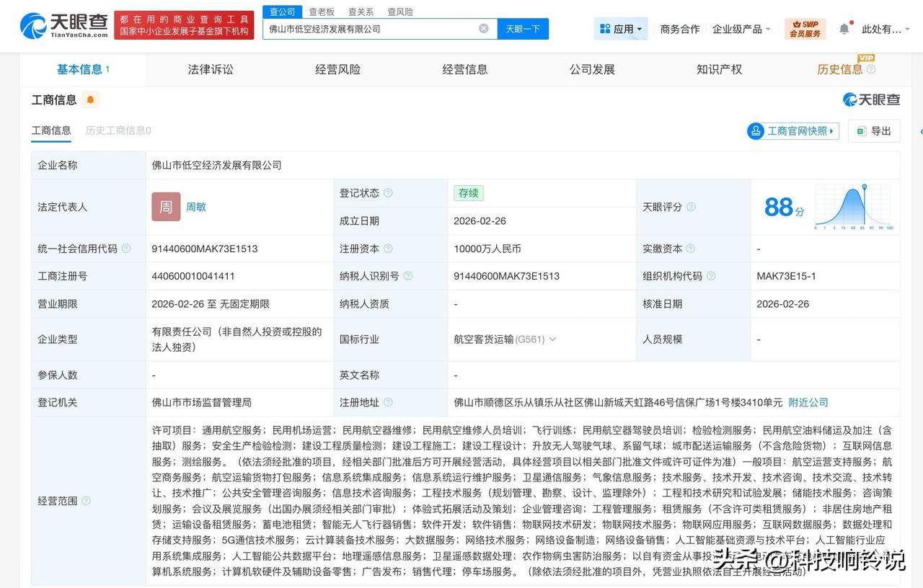Screen dimensions: 923x588
Task: Click the notification bell icon in top bar
Action: click(x=844, y=26)
